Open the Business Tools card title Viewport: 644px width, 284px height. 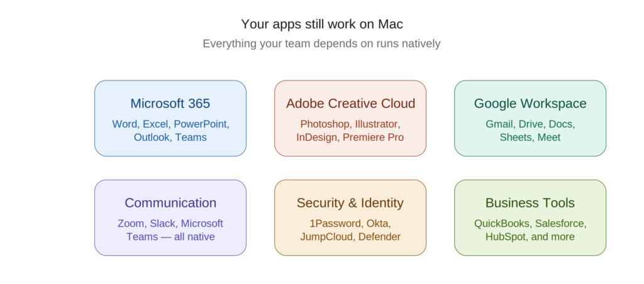pos(530,203)
